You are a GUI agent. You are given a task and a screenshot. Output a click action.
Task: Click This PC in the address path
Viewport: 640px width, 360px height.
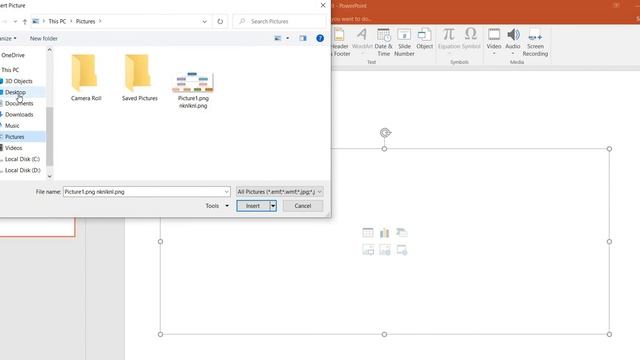pyautogui.click(x=57, y=21)
